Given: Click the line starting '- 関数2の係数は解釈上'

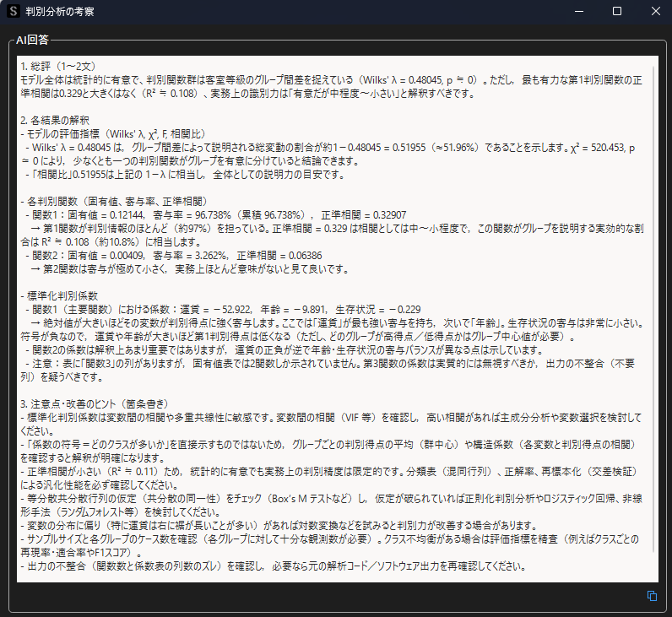Looking at the screenshot, I should (285, 350).
